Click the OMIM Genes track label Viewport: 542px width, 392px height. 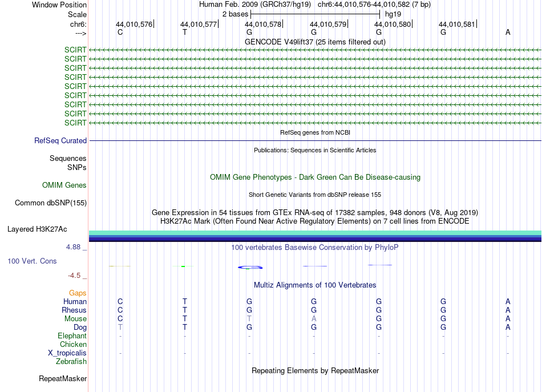(x=64, y=185)
